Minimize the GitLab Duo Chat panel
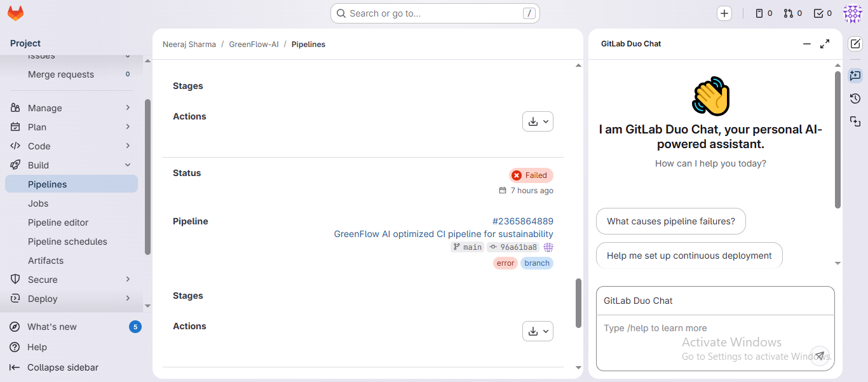Image resolution: width=868 pixels, height=382 pixels. click(x=807, y=44)
